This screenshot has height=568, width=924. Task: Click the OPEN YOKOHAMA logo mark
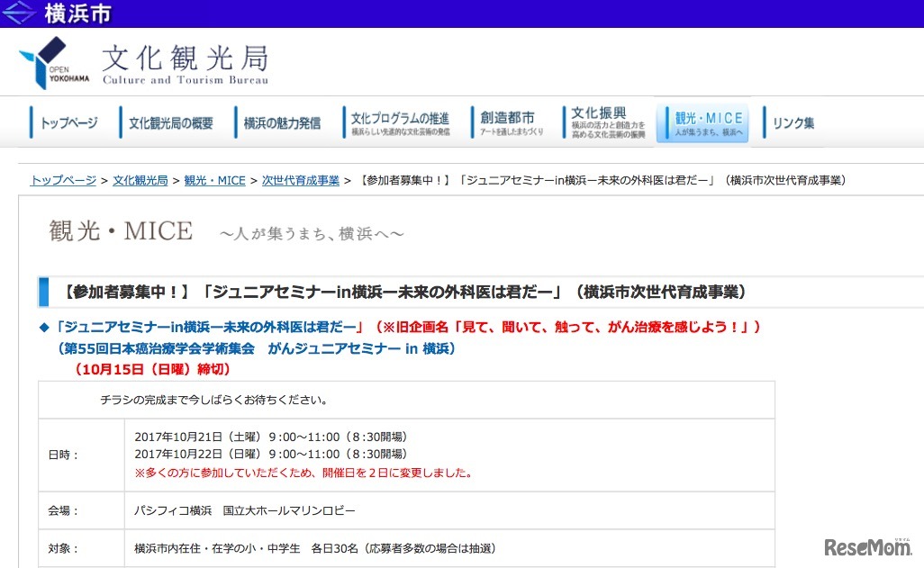51,61
